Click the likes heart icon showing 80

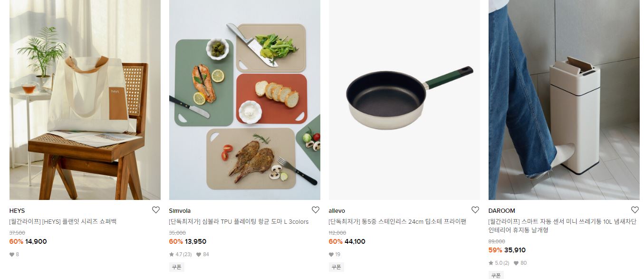516,263
